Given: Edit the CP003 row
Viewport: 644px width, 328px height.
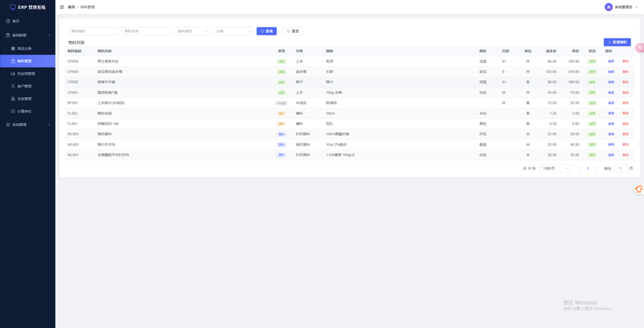Looking at the screenshot, I should click(611, 72).
